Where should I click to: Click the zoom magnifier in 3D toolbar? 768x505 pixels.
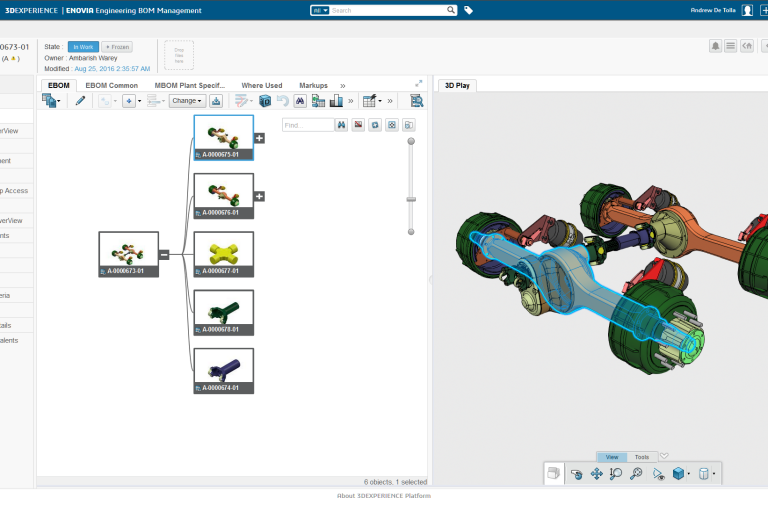tap(616, 474)
